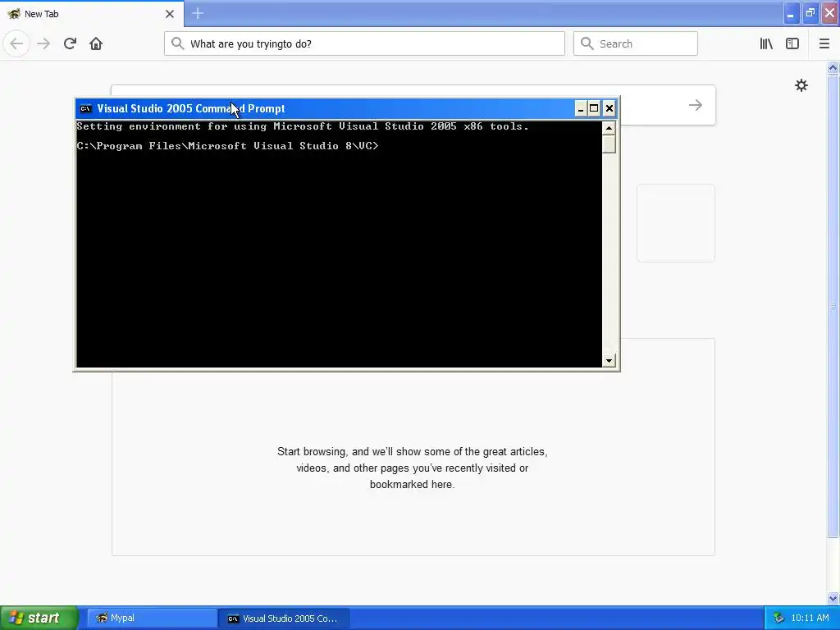Click the Command Prompt title bar
This screenshot has height=630, width=840.
346,109
